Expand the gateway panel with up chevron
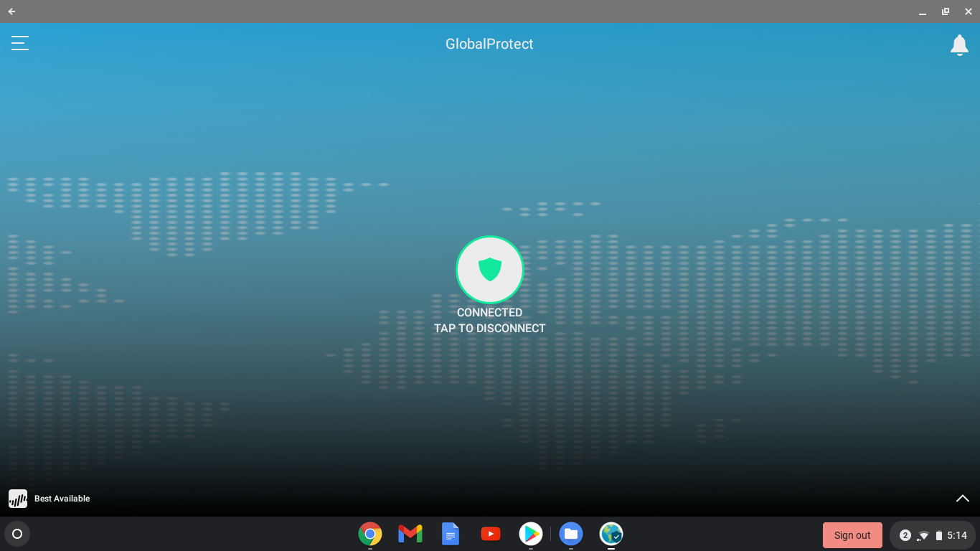This screenshot has height=551, width=980. click(963, 499)
